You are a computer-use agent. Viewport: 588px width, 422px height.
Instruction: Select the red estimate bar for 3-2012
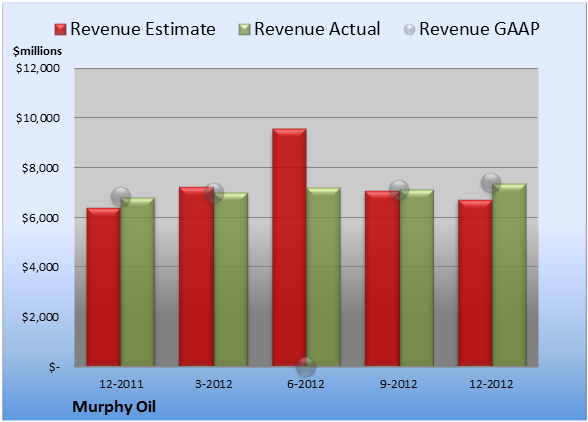pos(196,276)
